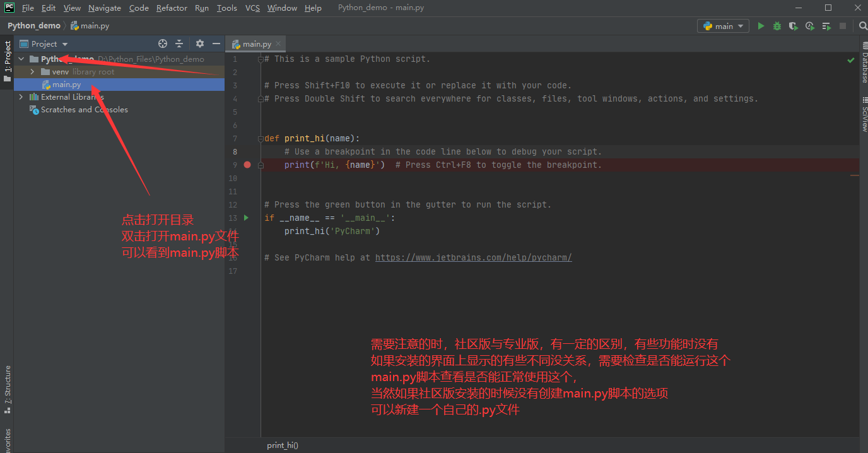
Task: Expand the venv folder
Action: 32,72
